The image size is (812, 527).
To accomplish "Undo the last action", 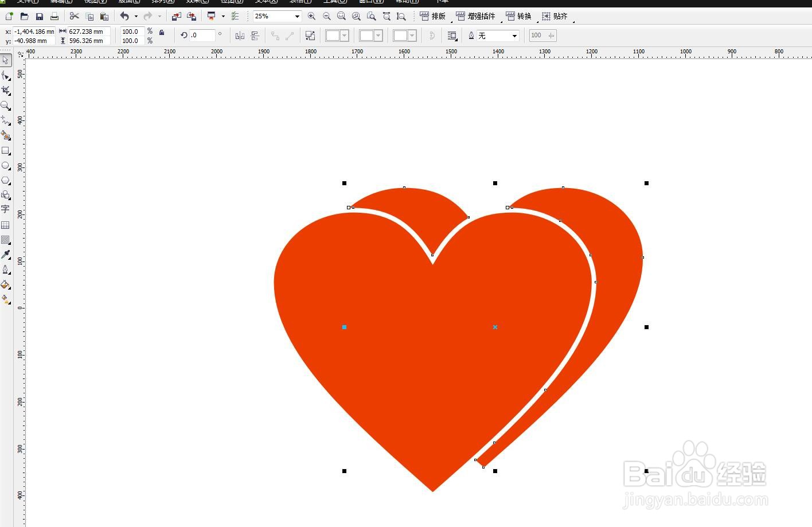I will click(124, 17).
